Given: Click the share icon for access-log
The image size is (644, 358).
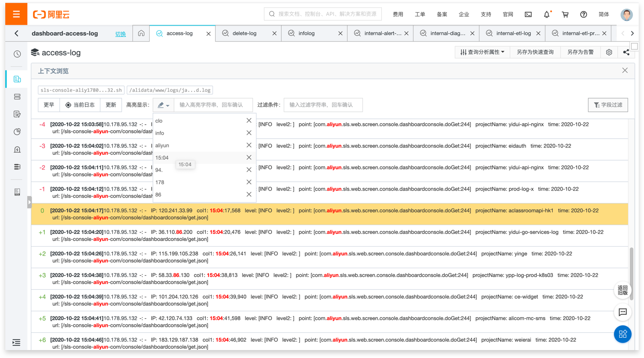Looking at the screenshot, I should 626,52.
